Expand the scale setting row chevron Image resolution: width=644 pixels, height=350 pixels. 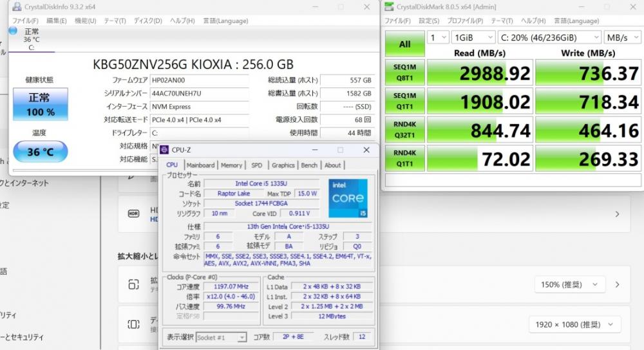[618, 284]
